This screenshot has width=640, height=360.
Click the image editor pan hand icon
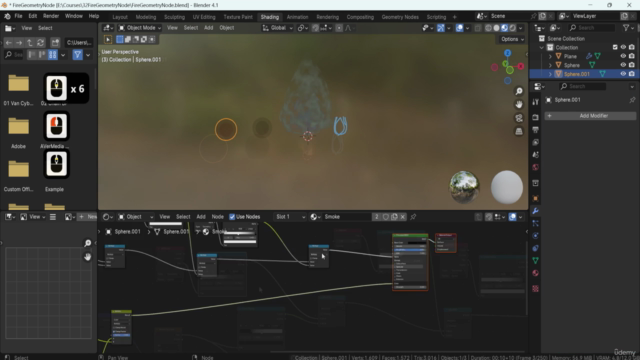[x=87, y=257]
